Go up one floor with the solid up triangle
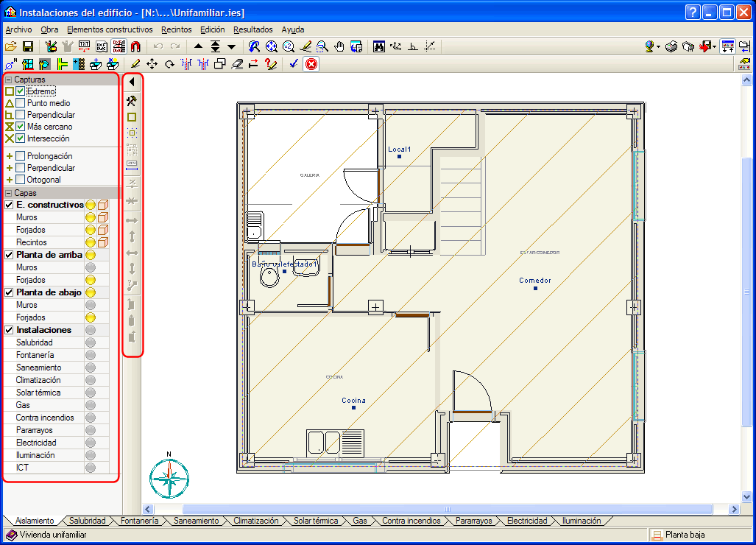The image size is (756, 545). pos(198,47)
